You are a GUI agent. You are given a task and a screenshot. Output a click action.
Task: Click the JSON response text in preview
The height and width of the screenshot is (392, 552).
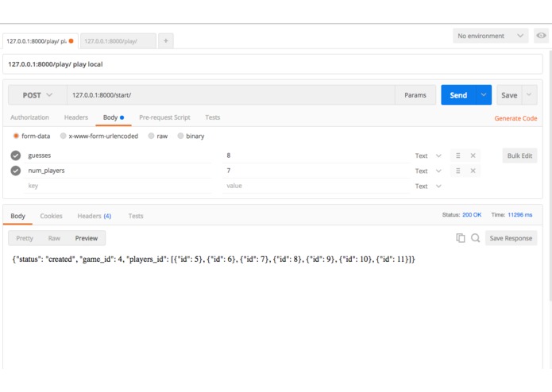pos(214,259)
